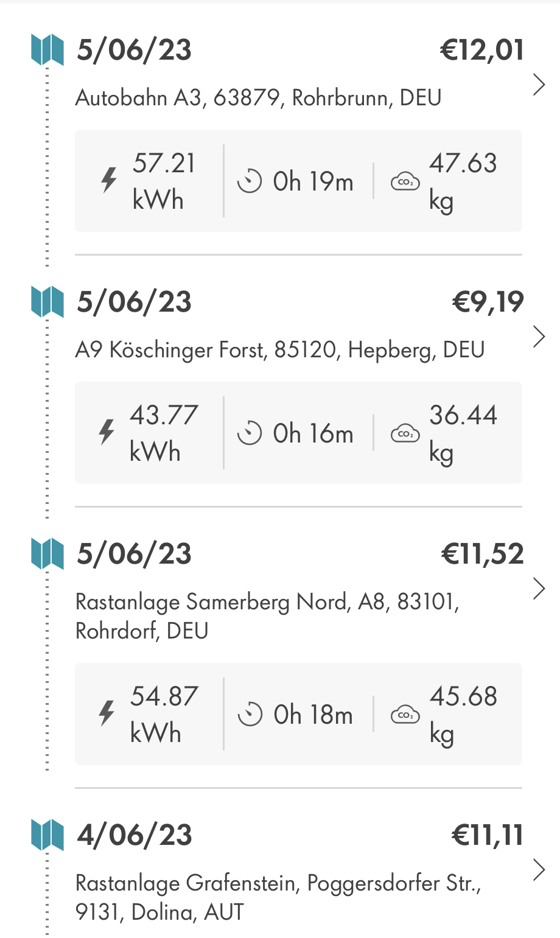Click the map icon for Grafenstein session
The width and height of the screenshot is (560, 938).
coord(47,835)
